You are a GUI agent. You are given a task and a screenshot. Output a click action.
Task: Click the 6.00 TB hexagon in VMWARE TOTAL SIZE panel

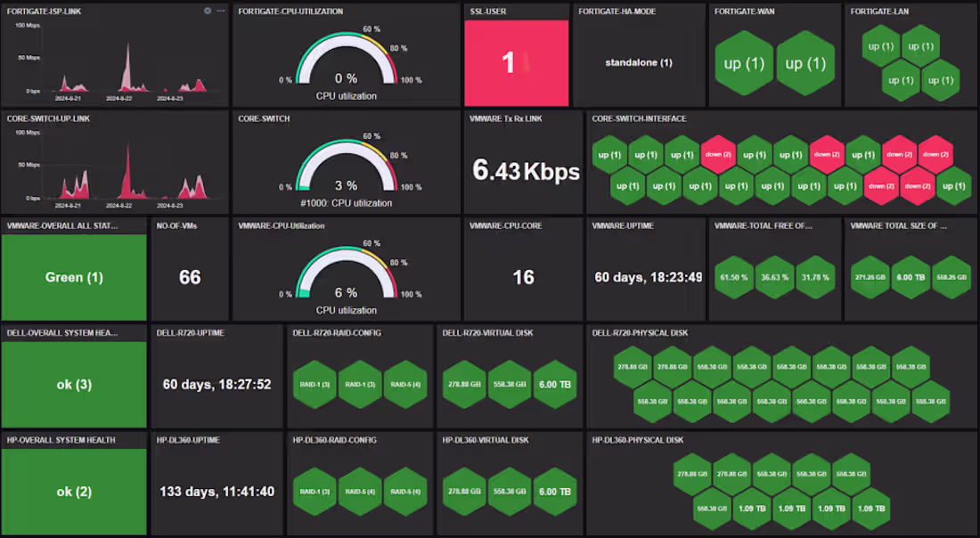(x=911, y=277)
